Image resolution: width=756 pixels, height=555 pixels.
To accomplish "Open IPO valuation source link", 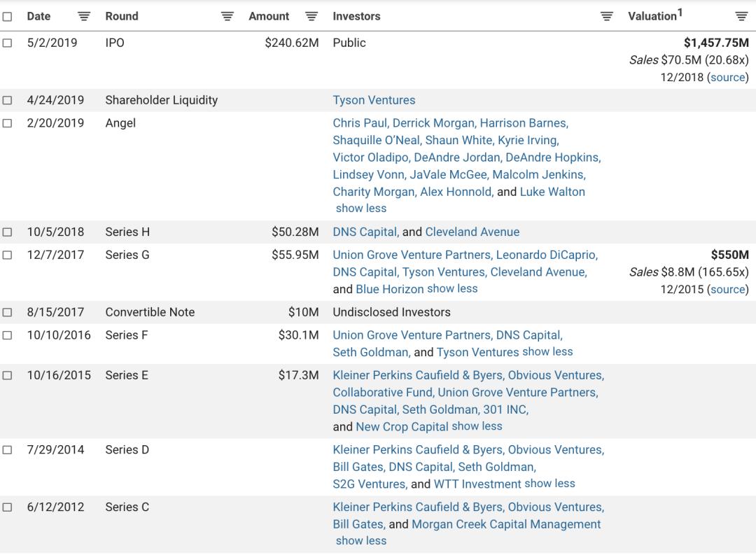I will point(727,78).
